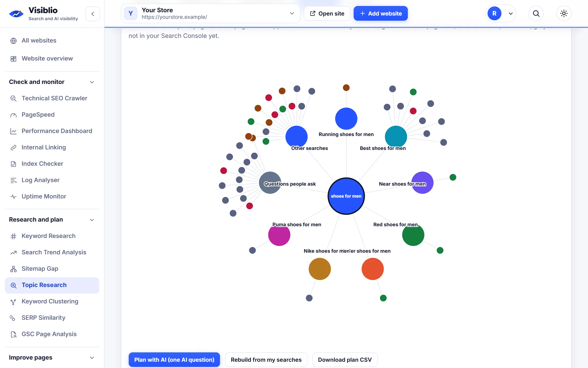Expand the Improve pages section
Screen dimensions: 588x368
(52, 358)
